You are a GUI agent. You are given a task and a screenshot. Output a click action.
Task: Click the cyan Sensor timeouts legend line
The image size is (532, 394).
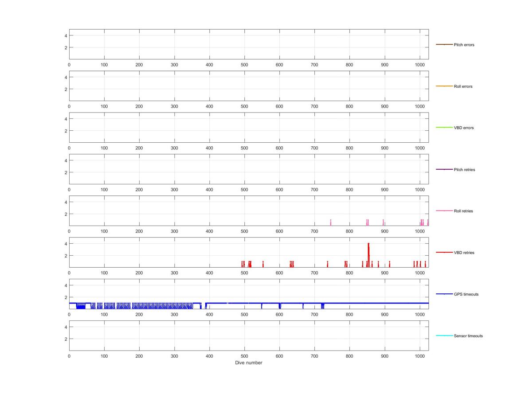click(x=444, y=335)
